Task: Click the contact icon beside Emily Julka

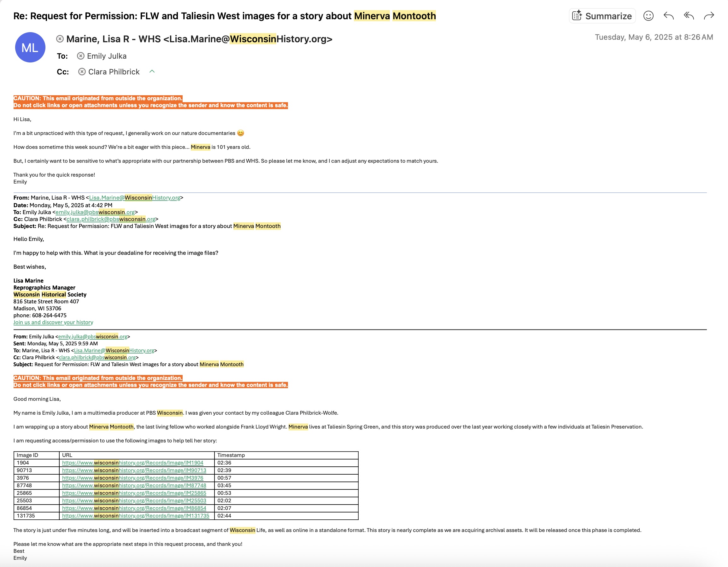Action: click(81, 56)
